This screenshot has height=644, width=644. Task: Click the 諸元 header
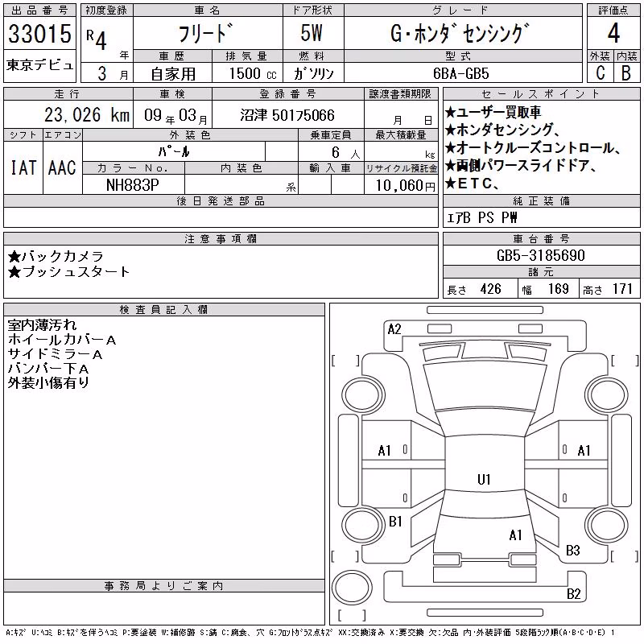(x=541, y=272)
